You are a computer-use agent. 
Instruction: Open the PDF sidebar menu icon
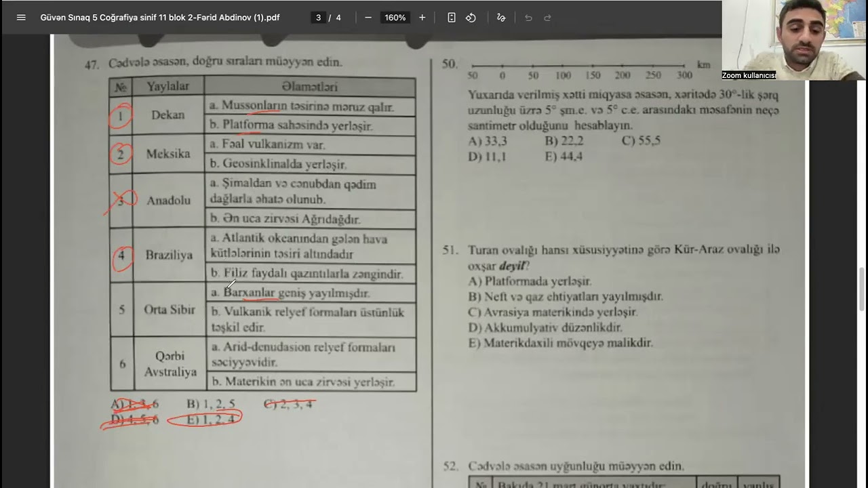coord(21,18)
